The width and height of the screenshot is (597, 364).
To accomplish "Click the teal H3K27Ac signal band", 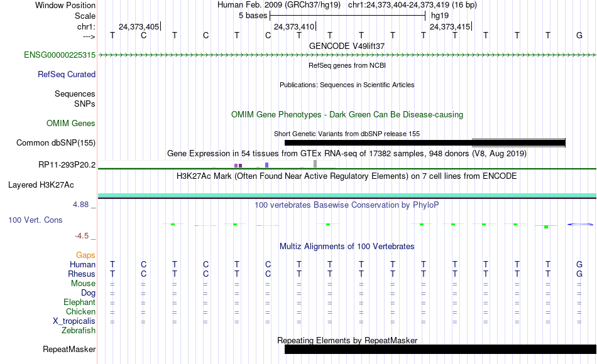I will click(348, 196).
